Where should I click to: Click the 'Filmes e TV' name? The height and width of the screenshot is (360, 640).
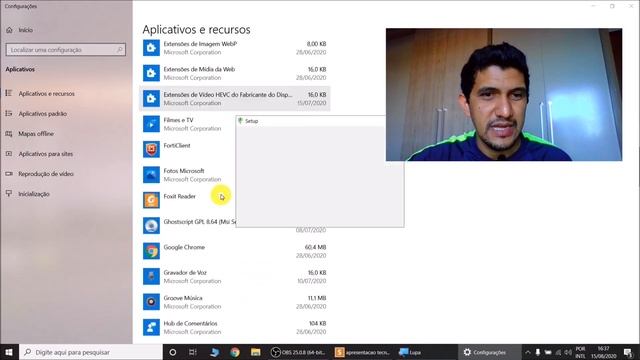[x=178, y=120]
